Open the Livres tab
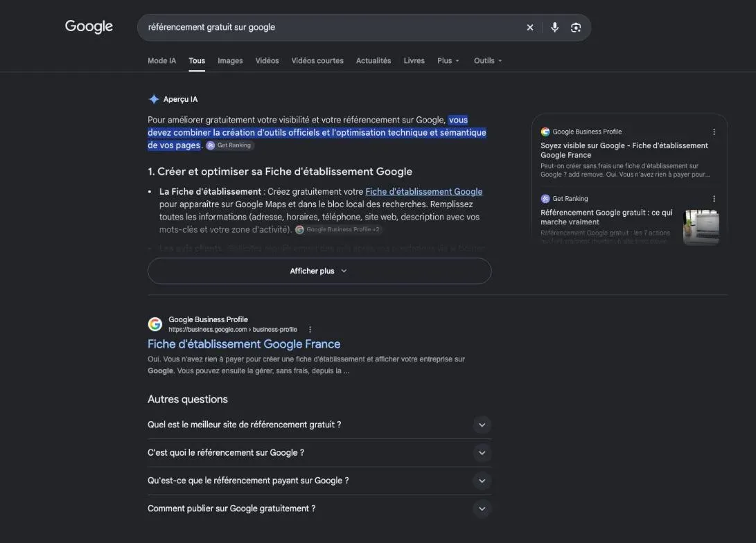This screenshot has width=756, height=543. point(414,61)
